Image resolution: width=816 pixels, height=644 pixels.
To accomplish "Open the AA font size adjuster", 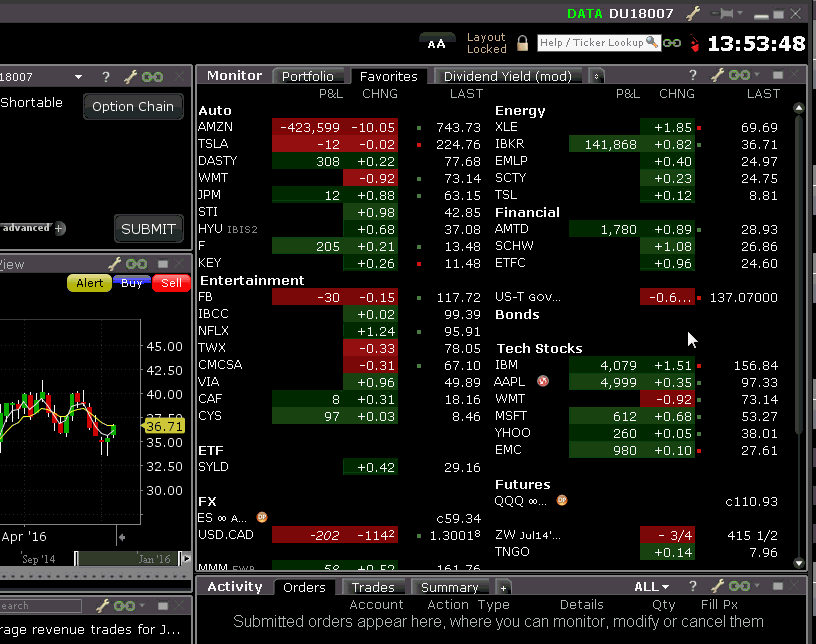I will pyautogui.click(x=437, y=44).
